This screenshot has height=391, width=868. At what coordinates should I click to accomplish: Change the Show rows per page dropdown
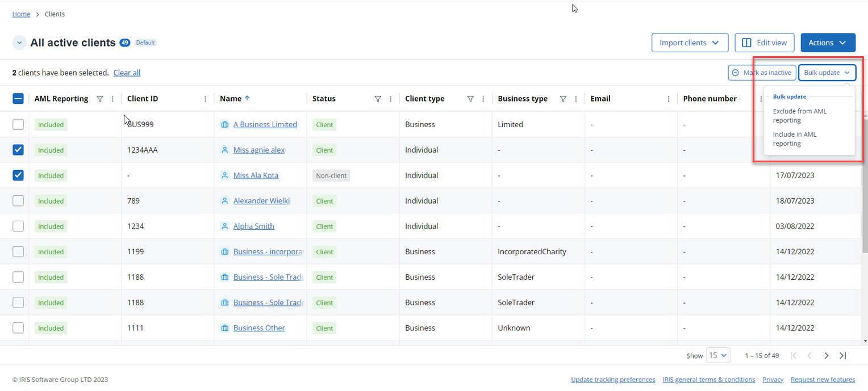pos(718,356)
